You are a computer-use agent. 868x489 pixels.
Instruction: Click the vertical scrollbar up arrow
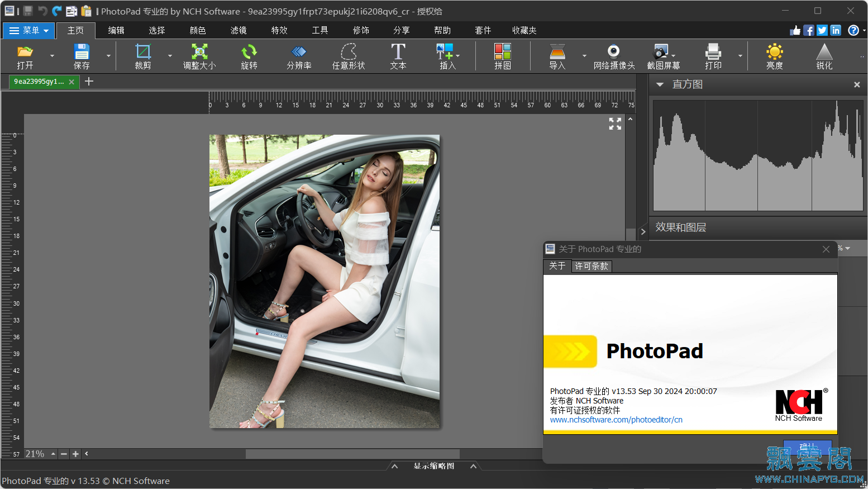(630, 119)
